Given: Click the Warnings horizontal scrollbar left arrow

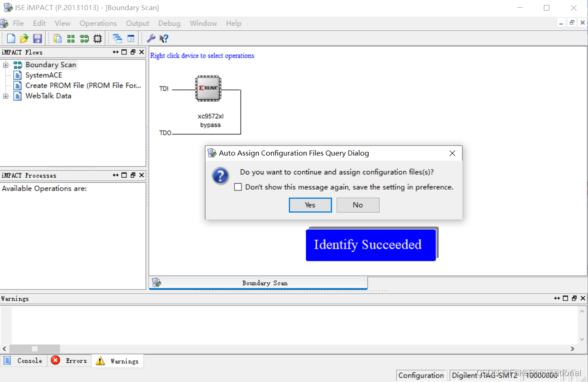Looking at the screenshot, I should tap(5, 349).
